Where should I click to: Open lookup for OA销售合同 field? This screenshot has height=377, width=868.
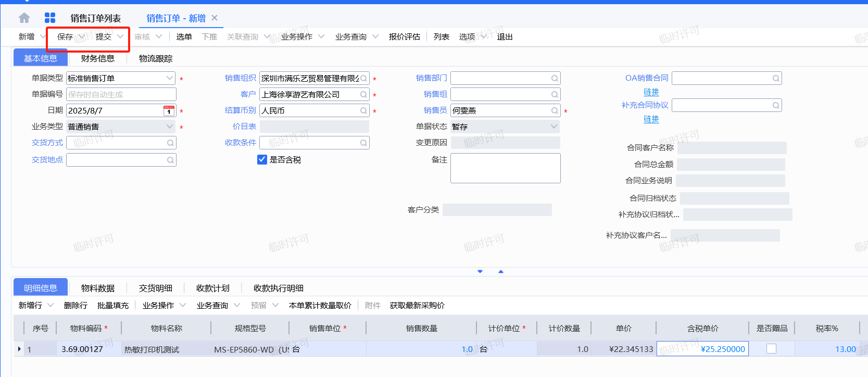coord(776,79)
